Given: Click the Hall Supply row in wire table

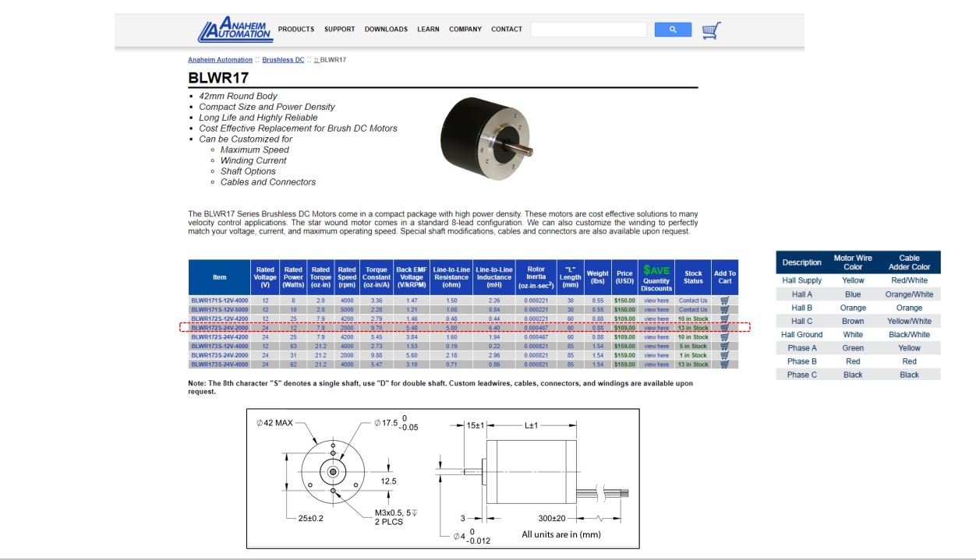Looking at the screenshot, I should click(858, 280).
